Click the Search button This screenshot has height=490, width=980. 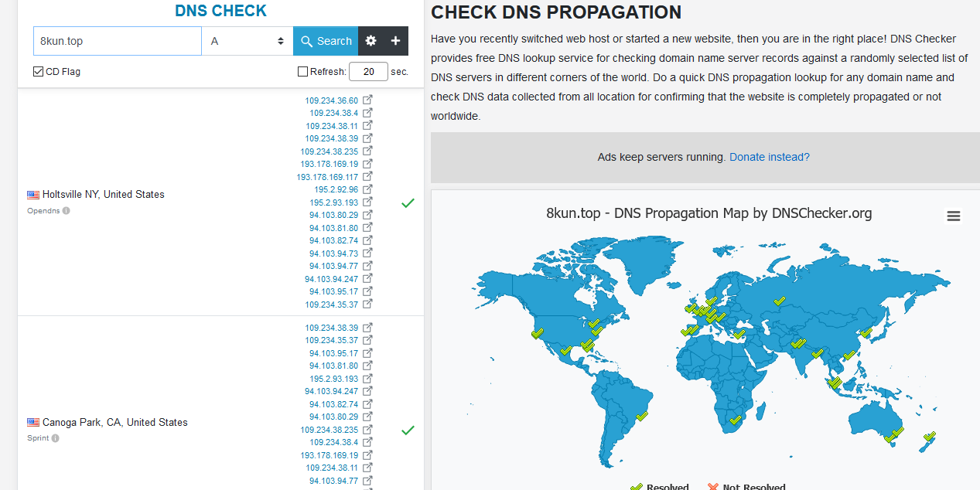click(326, 41)
